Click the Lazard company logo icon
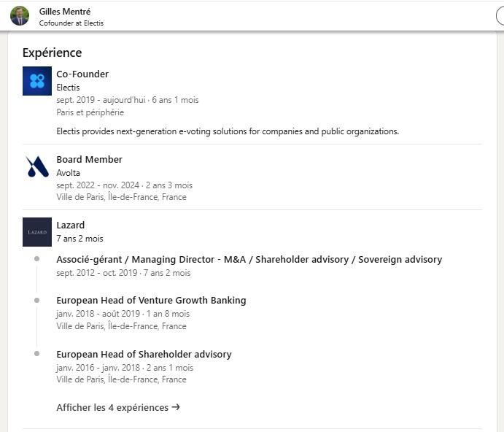The height and width of the screenshot is (432, 504). (37, 232)
